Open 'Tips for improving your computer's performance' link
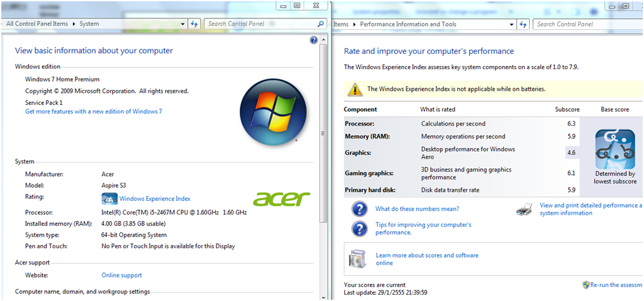Screen dimensions: 644x301 pos(423,229)
